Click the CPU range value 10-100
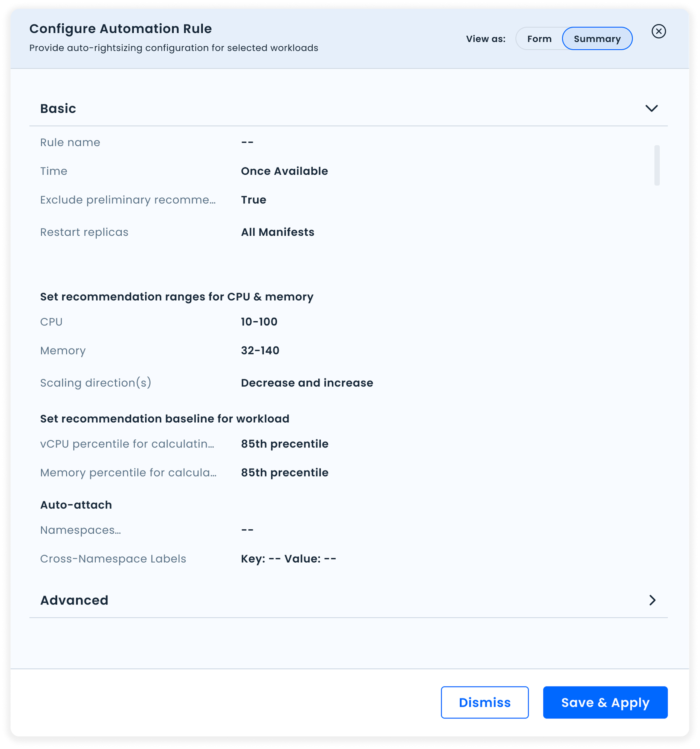This screenshot has height=749, width=700. 259,321
